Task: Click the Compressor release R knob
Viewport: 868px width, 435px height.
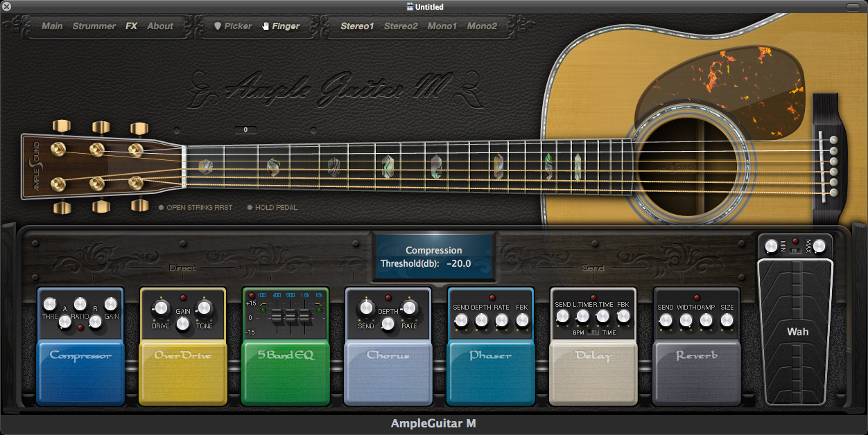Action: (95, 322)
